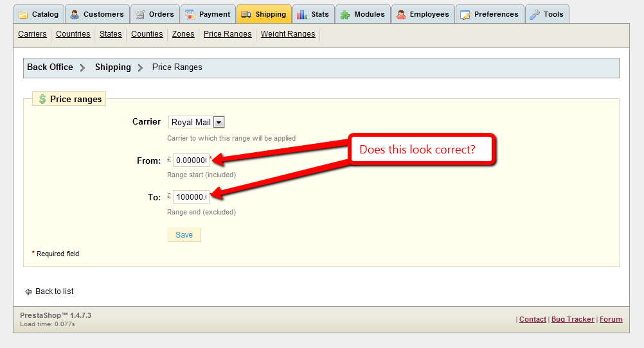Open the Preferences tab
This screenshot has height=348, width=644.
click(490, 14)
